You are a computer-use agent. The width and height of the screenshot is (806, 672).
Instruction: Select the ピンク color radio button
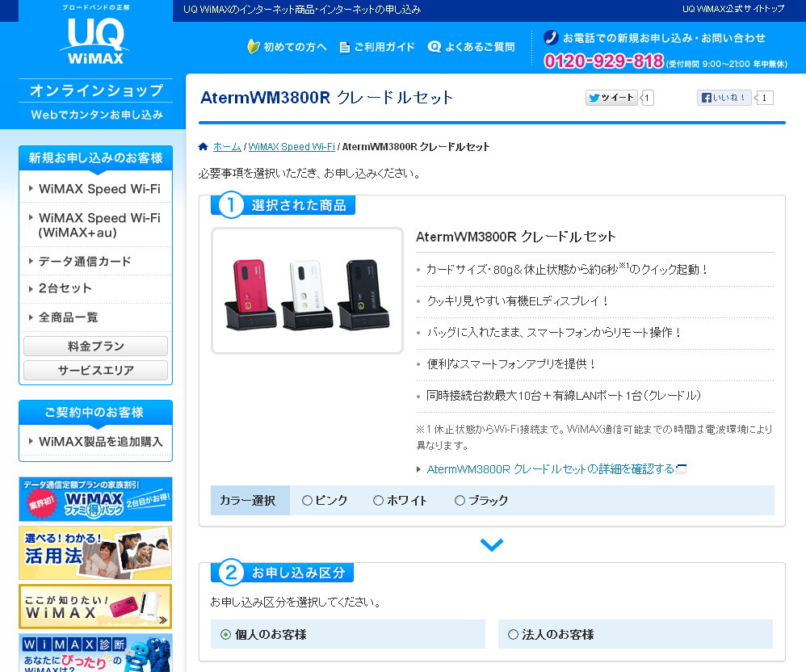[307, 500]
